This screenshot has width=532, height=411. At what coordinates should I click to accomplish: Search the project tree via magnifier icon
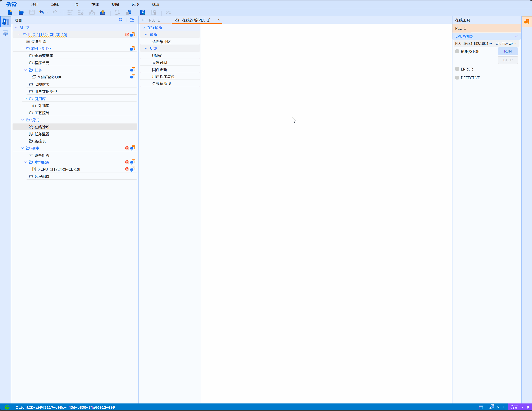tap(121, 20)
